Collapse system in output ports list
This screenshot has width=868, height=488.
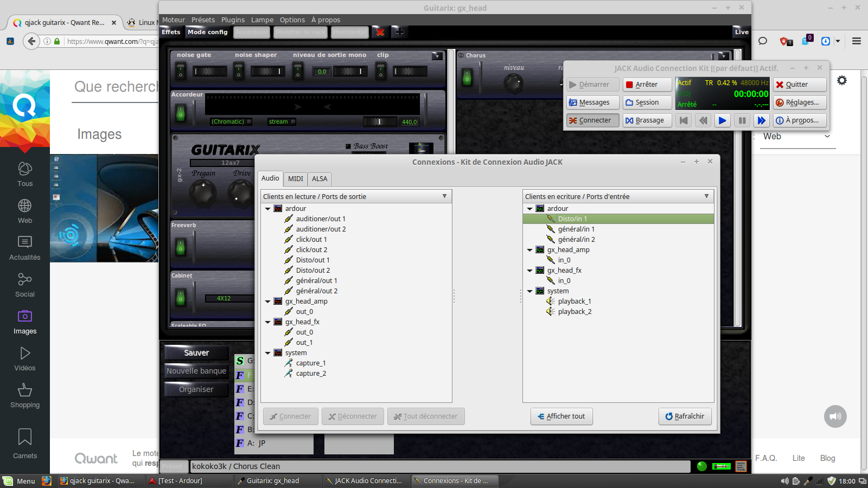(x=267, y=353)
